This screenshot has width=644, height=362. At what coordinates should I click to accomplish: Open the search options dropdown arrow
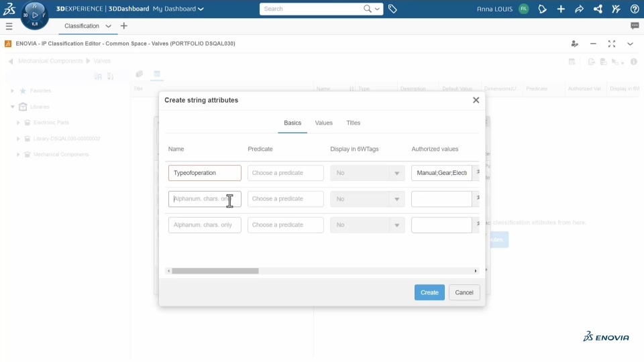pyautogui.click(x=377, y=9)
